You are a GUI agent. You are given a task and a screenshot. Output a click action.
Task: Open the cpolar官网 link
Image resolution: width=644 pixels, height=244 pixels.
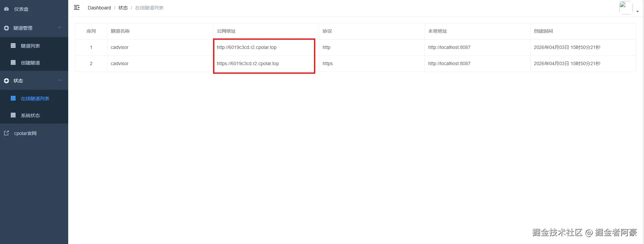click(34, 133)
